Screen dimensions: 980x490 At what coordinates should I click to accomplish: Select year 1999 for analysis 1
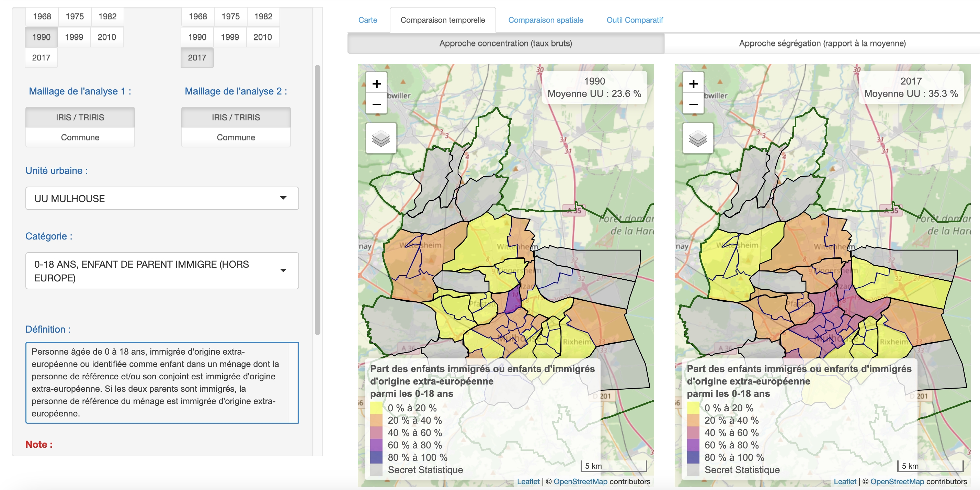[74, 37]
